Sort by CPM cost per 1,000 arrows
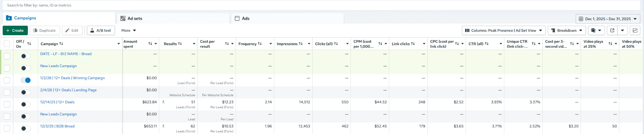 380,44
